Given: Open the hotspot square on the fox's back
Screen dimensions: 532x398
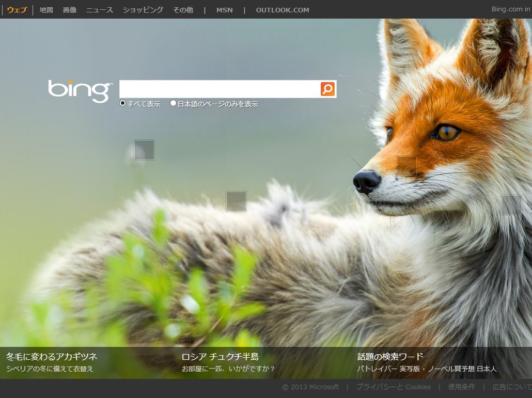Looking at the screenshot, I should 236,201.
